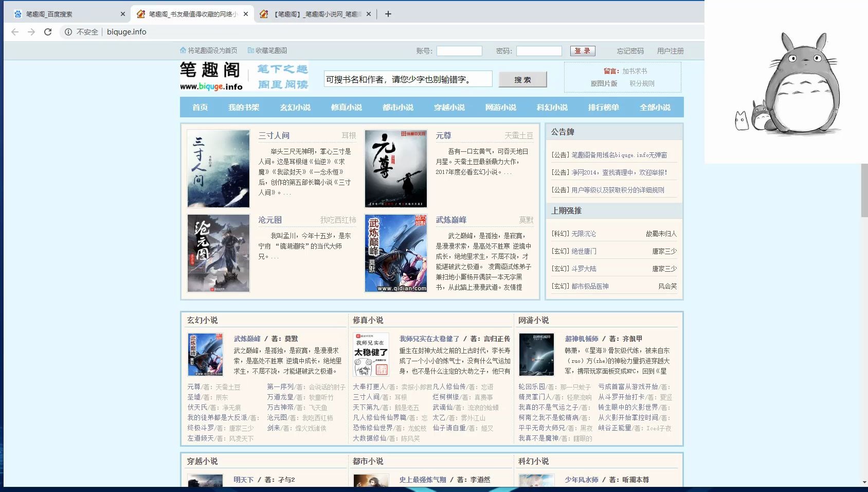Click the page refresh icon
Screen dimensions: 868x492
point(48,32)
